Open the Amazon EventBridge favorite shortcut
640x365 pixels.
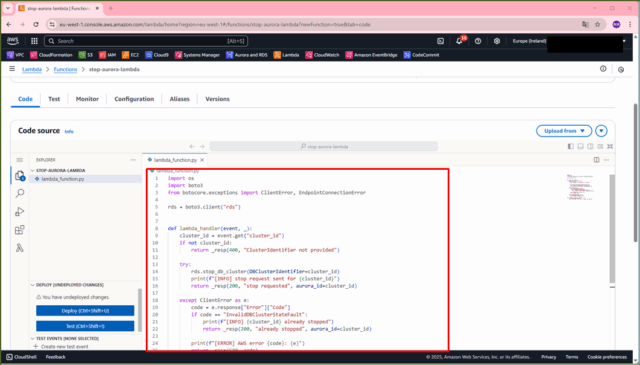click(371, 55)
